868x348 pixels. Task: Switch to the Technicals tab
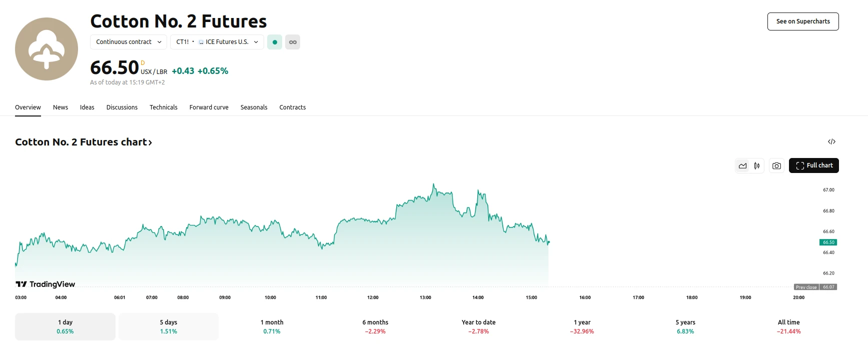coord(163,107)
